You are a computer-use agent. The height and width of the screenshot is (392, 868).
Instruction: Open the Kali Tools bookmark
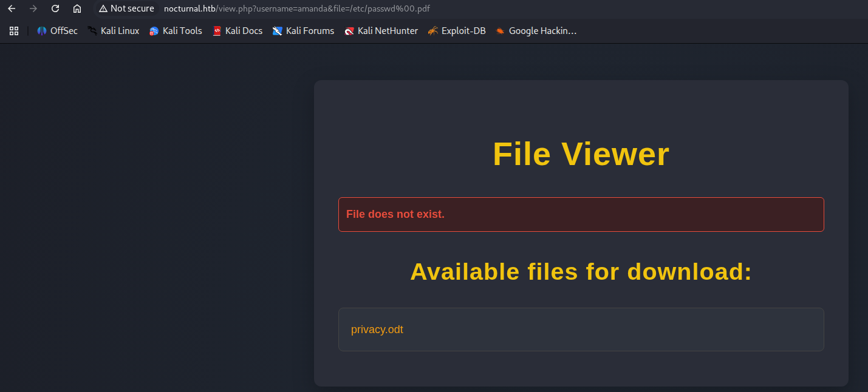176,31
